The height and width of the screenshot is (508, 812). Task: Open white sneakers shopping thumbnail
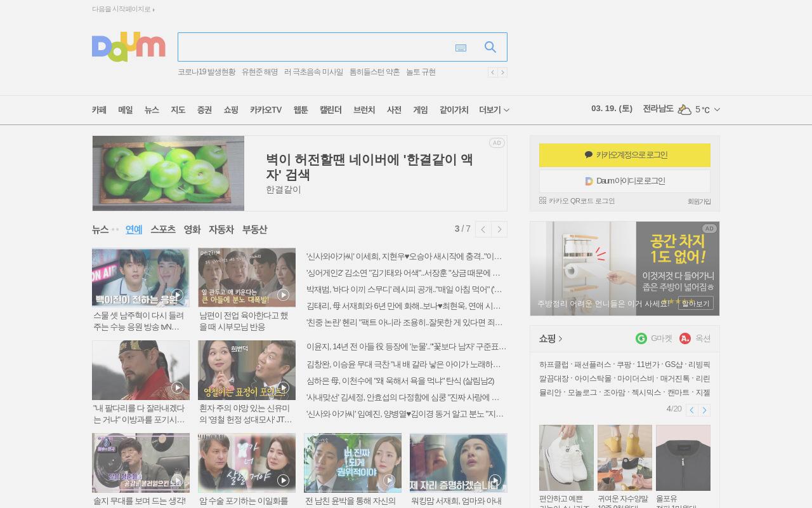[566, 458]
